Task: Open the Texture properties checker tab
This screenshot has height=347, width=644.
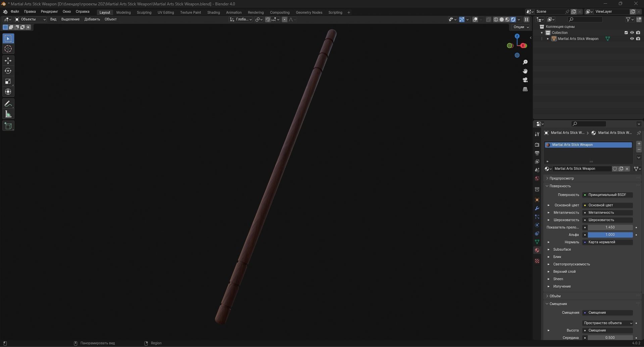Action: tap(537, 261)
